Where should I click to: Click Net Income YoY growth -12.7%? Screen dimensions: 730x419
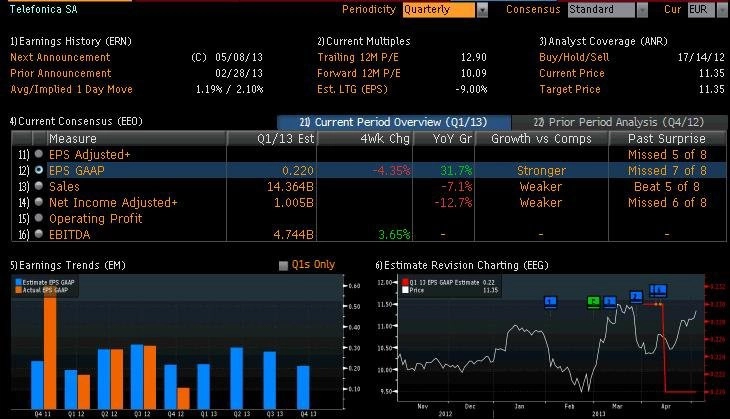pyautogui.click(x=453, y=203)
